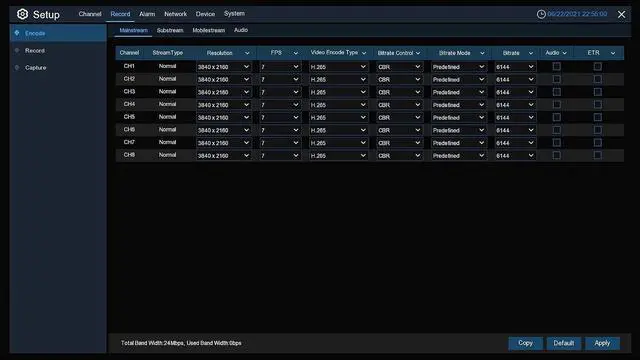This screenshot has width=640, height=360.
Task: Open the Record menu
Action: (120, 14)
